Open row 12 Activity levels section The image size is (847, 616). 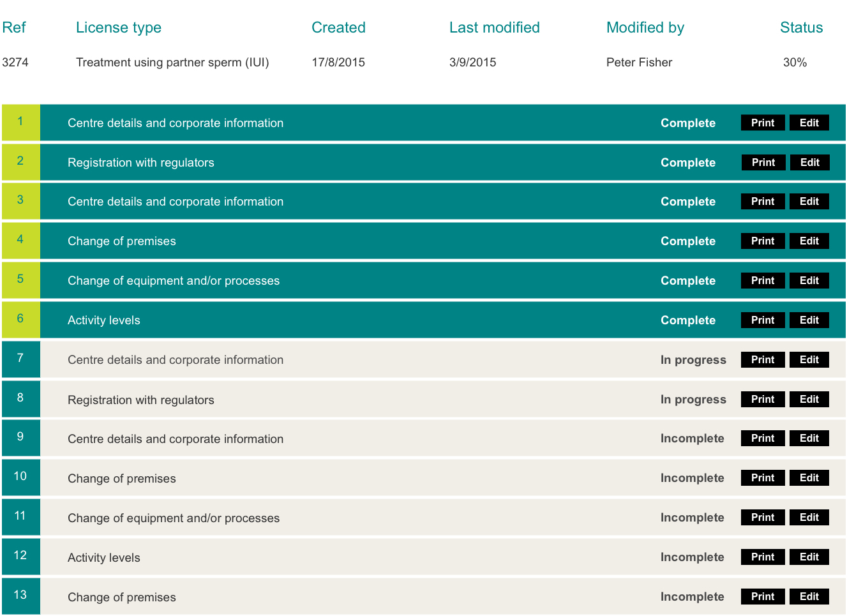103,558
